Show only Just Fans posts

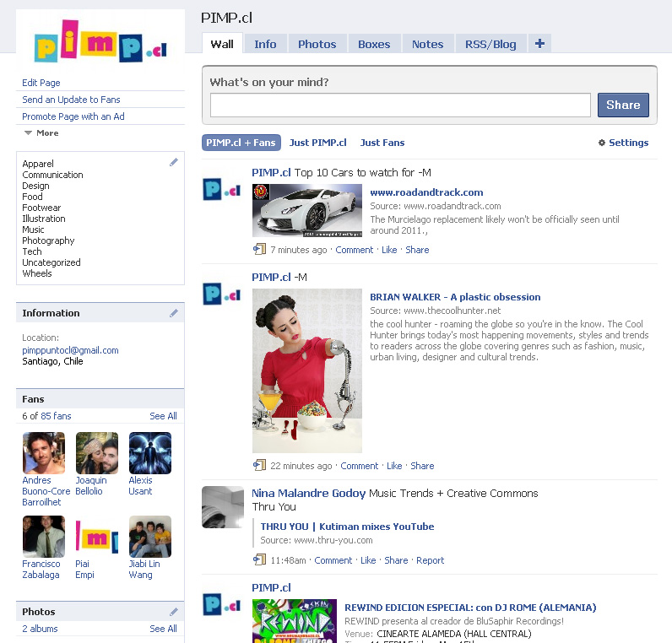click(382, 143)
